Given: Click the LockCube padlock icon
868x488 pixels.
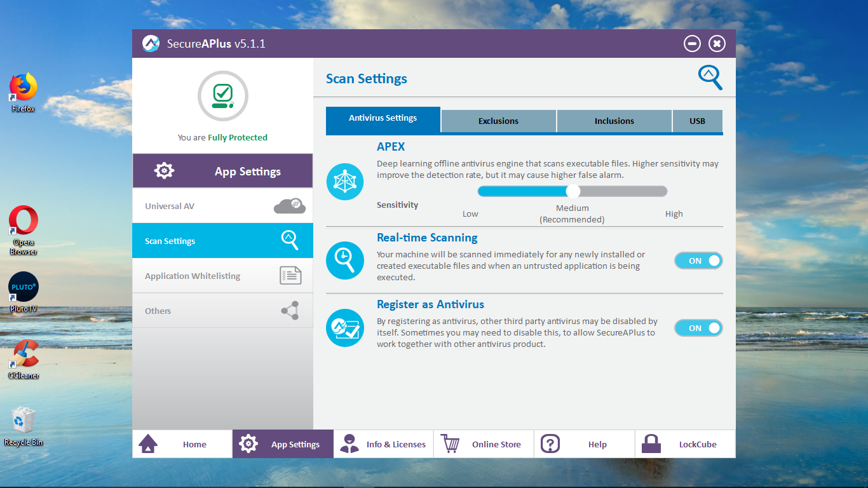Looking at the screenshot, I should tap(651, 444).
